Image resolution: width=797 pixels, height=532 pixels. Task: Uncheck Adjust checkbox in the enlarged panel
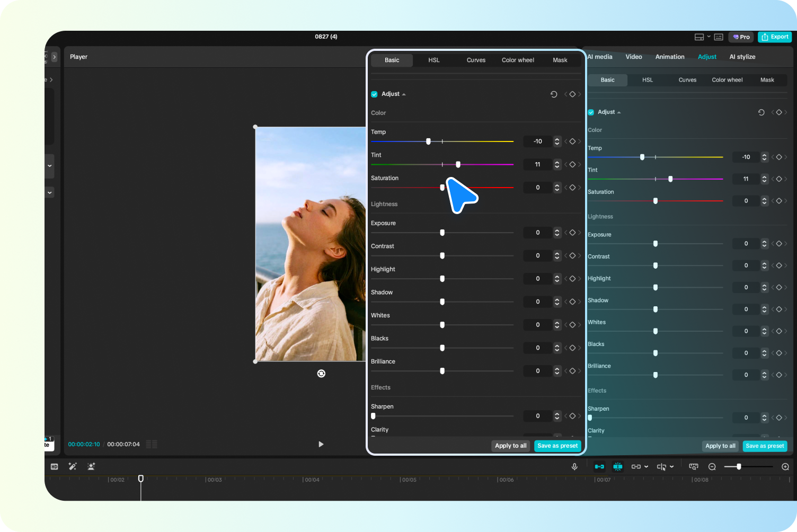pos(374,94)
